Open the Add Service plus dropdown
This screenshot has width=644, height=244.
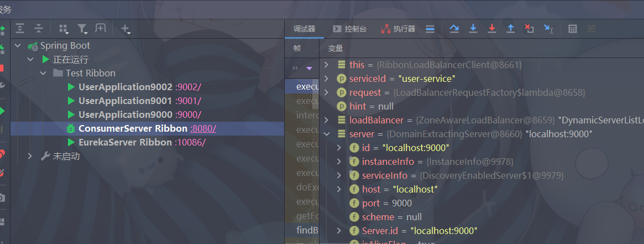(x=125, y=28)
